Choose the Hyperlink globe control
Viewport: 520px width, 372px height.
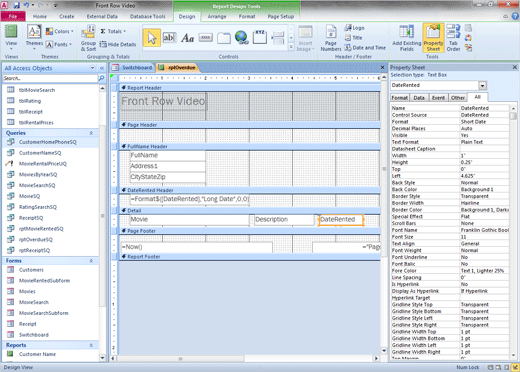click(242, 38)
